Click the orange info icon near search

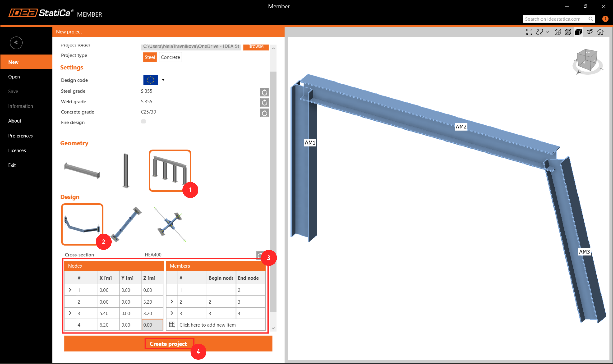click(x=605, y=19)
